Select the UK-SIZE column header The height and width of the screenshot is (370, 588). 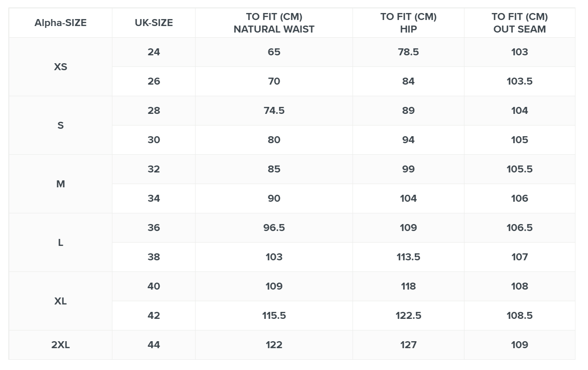tap(154, 23)
